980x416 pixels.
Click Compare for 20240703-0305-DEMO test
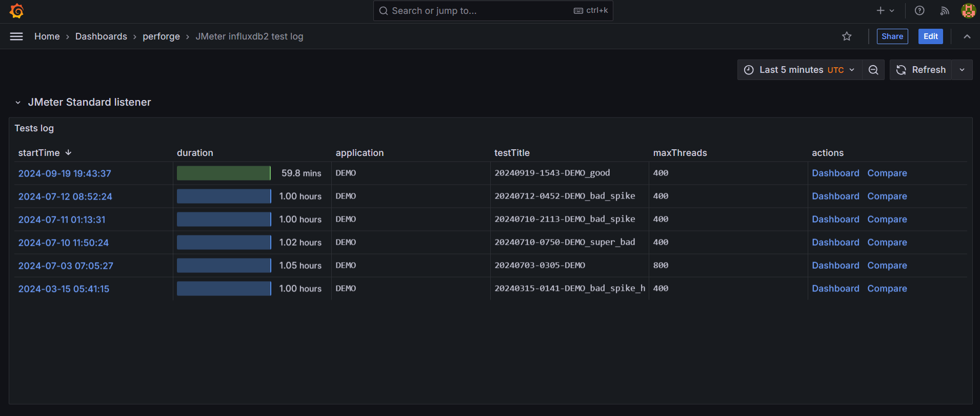[x=887, y=266]
